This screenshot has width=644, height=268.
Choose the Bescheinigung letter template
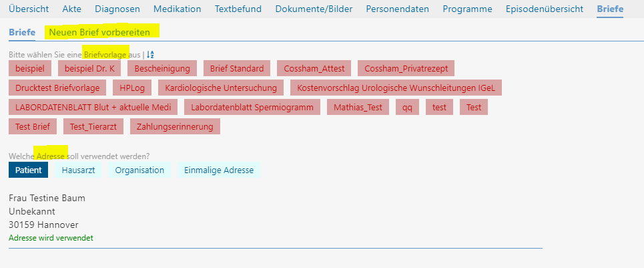163,68
